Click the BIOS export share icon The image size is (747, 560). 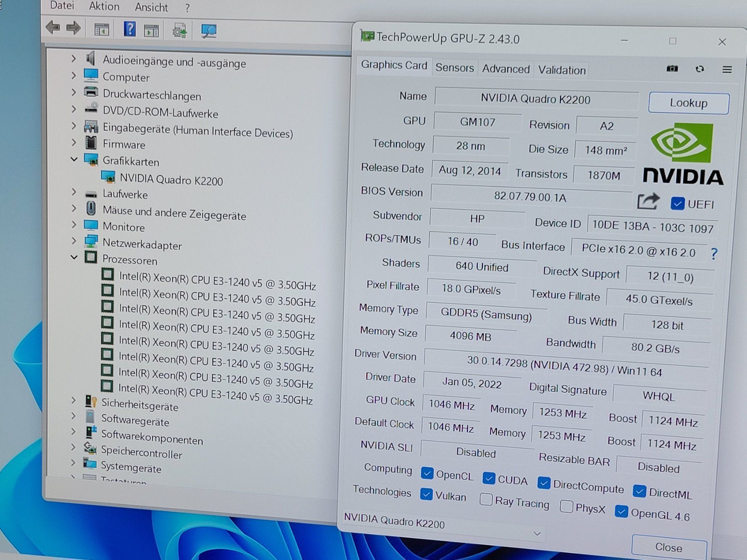pos(648,201)
